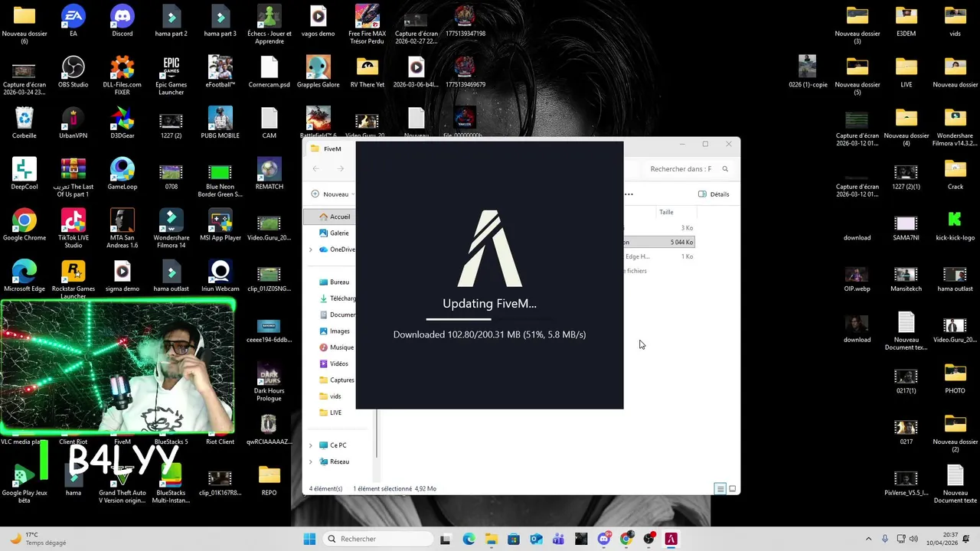Viewport: 980px width, 551px height.
Task: Select the FiveM Explorer tab
Action: point(332,148)
